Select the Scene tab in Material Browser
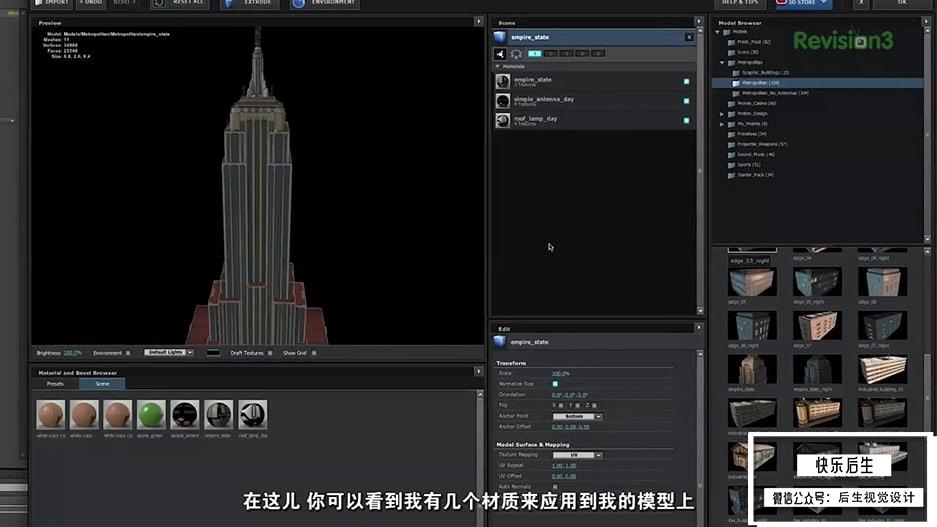The image size is (937, 527). [102, 384]
